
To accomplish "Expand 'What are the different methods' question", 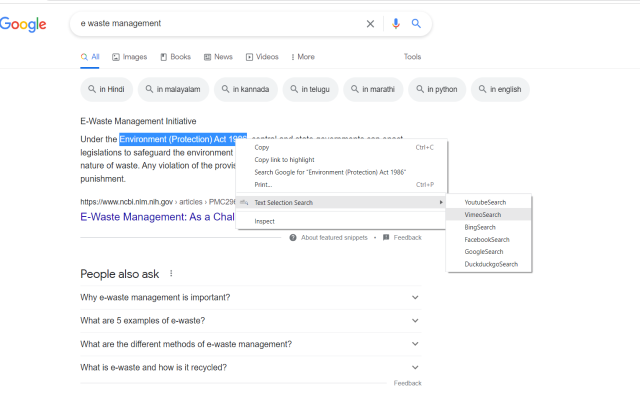I will point(251,344).
